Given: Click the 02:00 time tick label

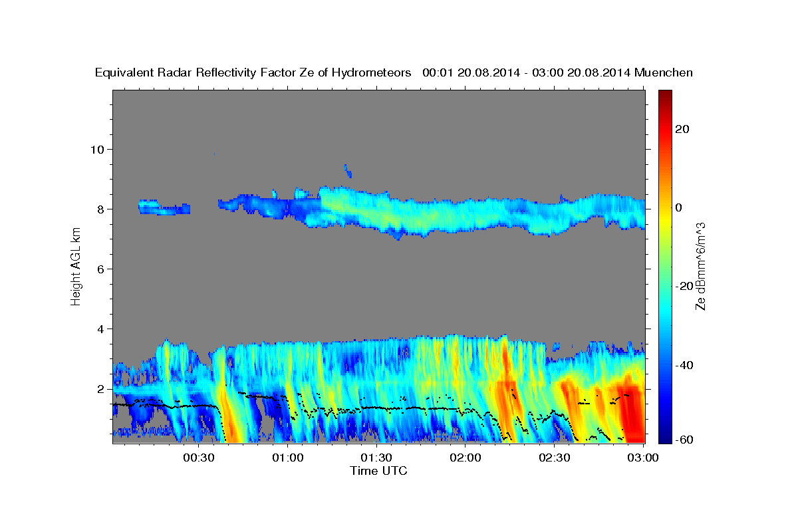Looking at the screenshot, I should pos(465,458).
